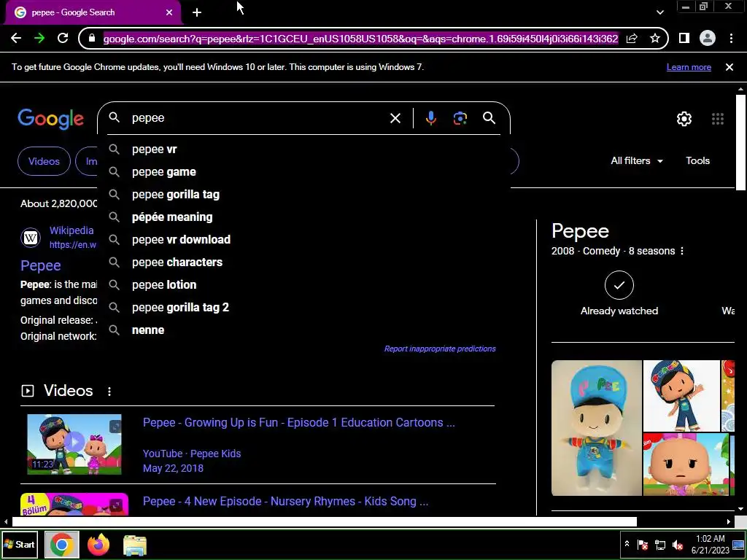Viewport: 747px width, 560px height.
Task: Close the pepee Google Search tab
Action: [x=169, y=12]
